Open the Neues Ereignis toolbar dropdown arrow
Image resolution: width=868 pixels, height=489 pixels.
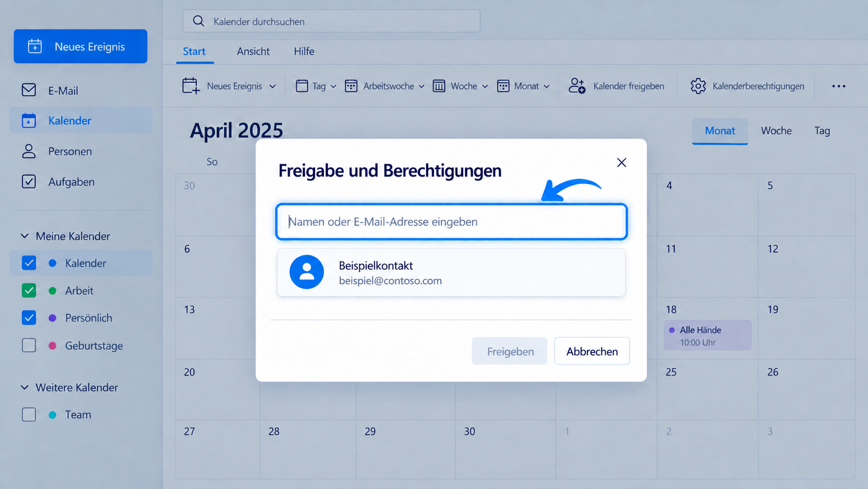pyautogui.click(x=273, y=86)
